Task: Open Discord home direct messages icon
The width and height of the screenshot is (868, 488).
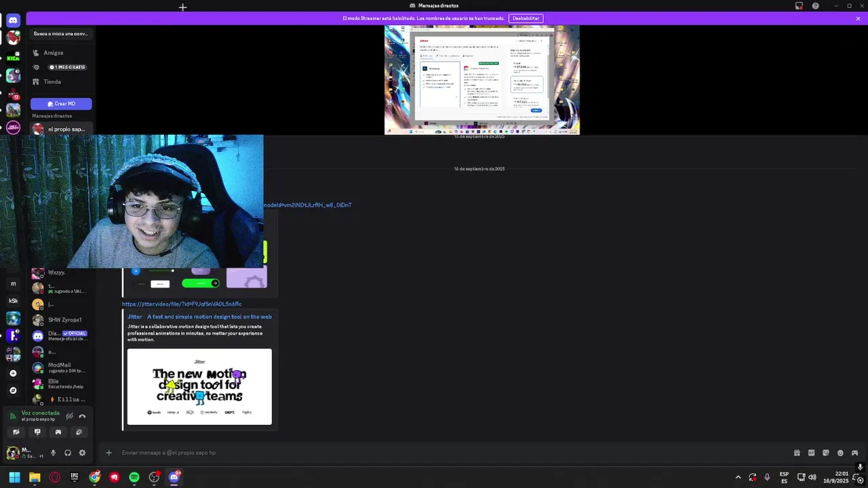Action: 13,20
